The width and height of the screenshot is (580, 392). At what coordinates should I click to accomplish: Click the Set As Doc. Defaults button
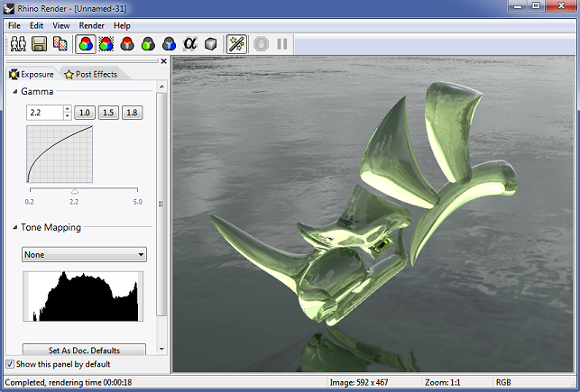coord(84,350)
